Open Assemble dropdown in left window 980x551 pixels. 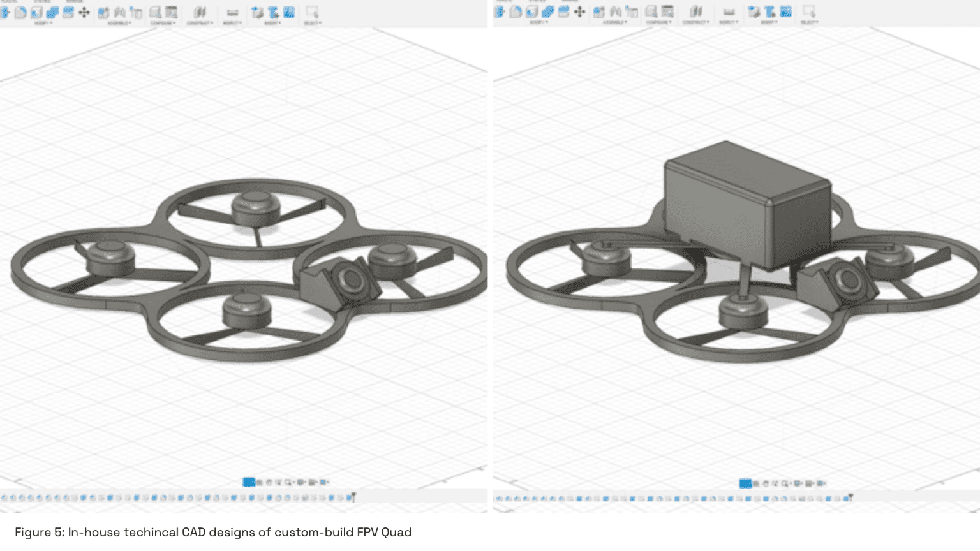coord(119,23)
